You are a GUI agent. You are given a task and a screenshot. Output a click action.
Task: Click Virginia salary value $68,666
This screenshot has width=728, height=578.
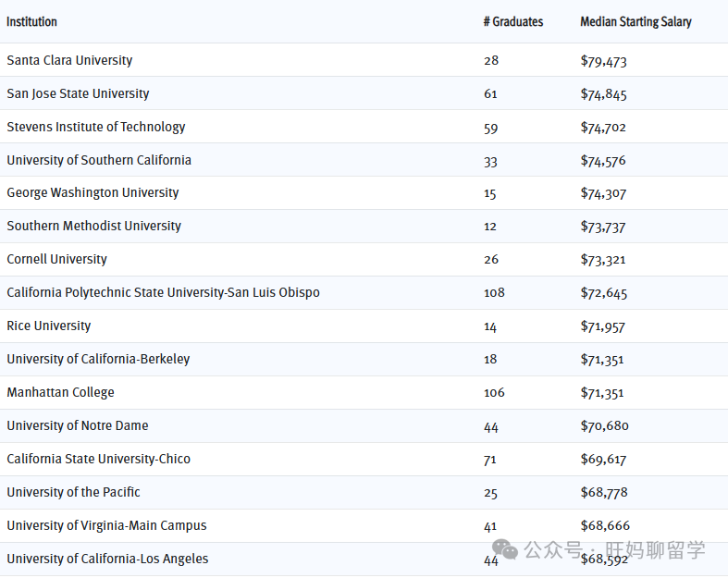(x=605, y=525)
